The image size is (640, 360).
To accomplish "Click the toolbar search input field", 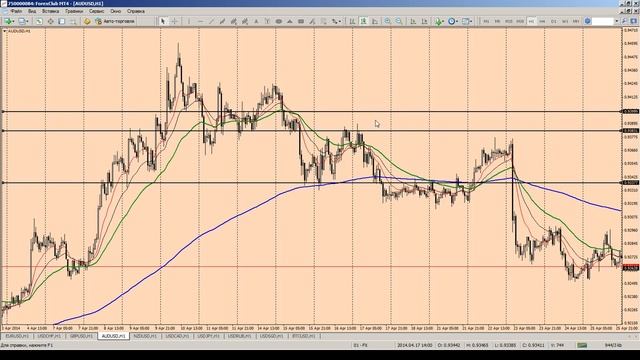I will [603, 21].
